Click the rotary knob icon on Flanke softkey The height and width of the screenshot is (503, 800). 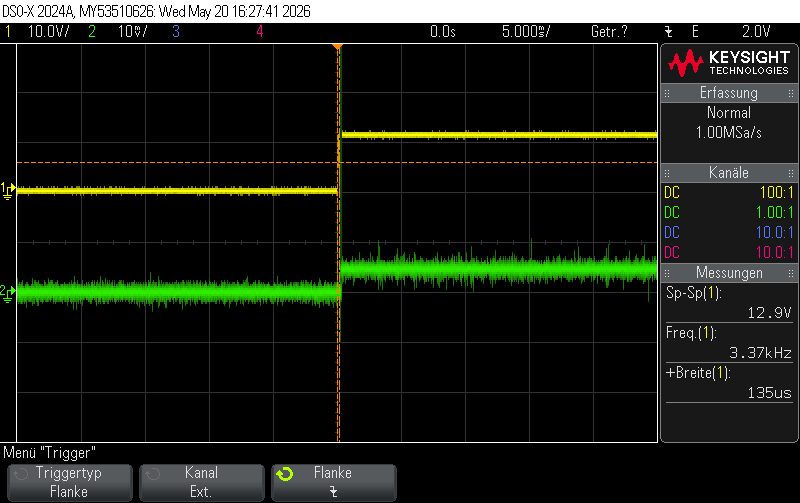tap(285, 474)
